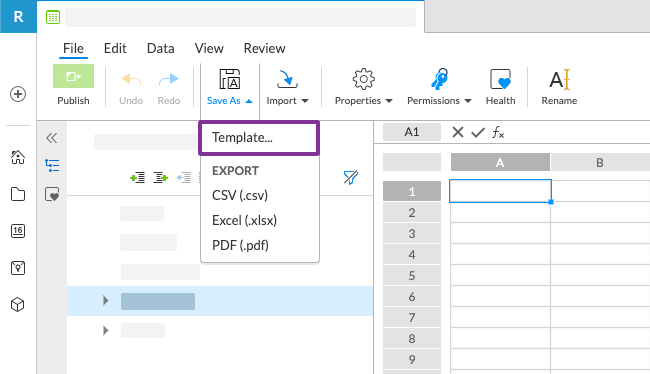
Task: Click the plus circle create icon in sidebar
Action: pyautogui.click(x=18, y=94)
